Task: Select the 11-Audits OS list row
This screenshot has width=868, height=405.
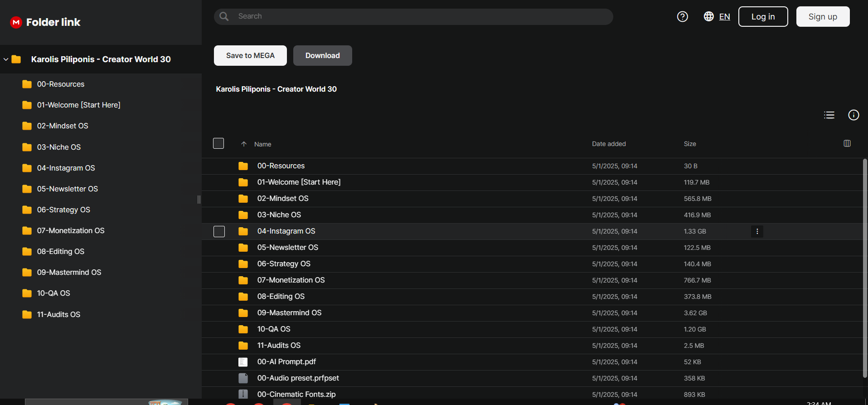Action: click(x=532, y=346)
